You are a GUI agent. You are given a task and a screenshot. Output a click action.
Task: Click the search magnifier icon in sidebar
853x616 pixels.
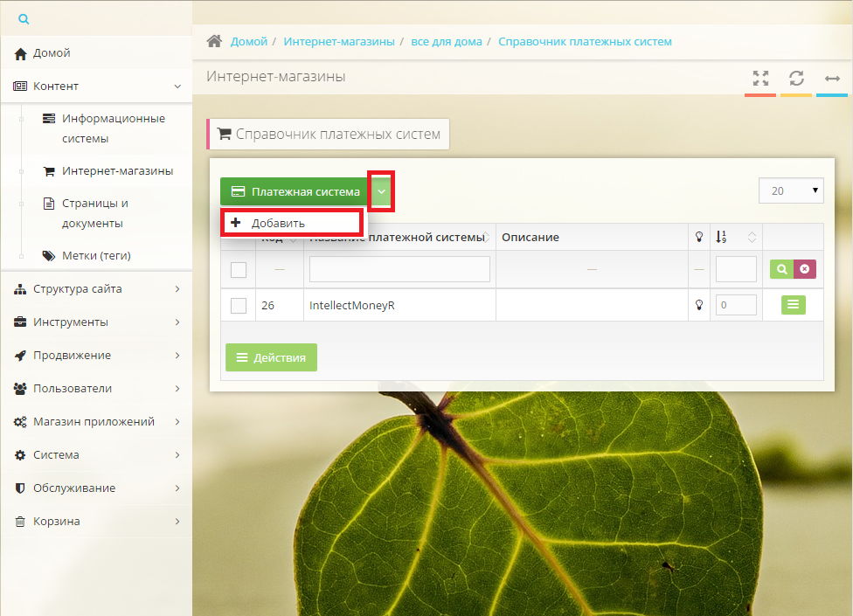click(x=24, y=18)
